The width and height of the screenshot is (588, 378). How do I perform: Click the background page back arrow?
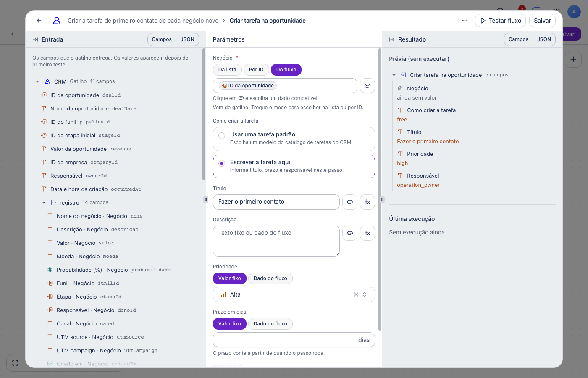point(13,34)
